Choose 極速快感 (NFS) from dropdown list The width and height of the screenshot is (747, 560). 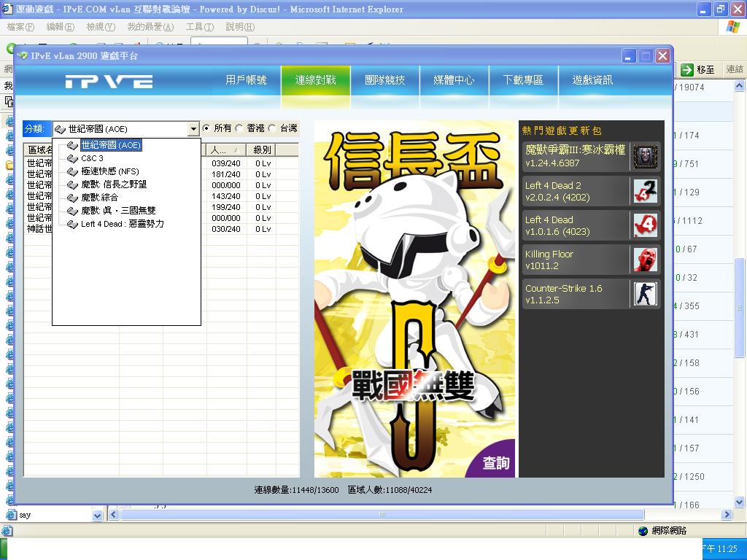pos(110,171)
